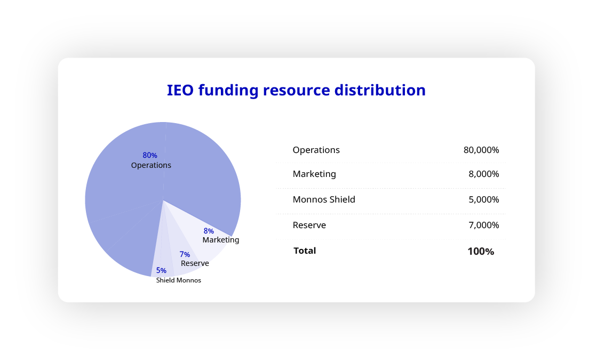Click the Reserve row label in the table
The image size is (597, 364).
click(x=309, y=225)
